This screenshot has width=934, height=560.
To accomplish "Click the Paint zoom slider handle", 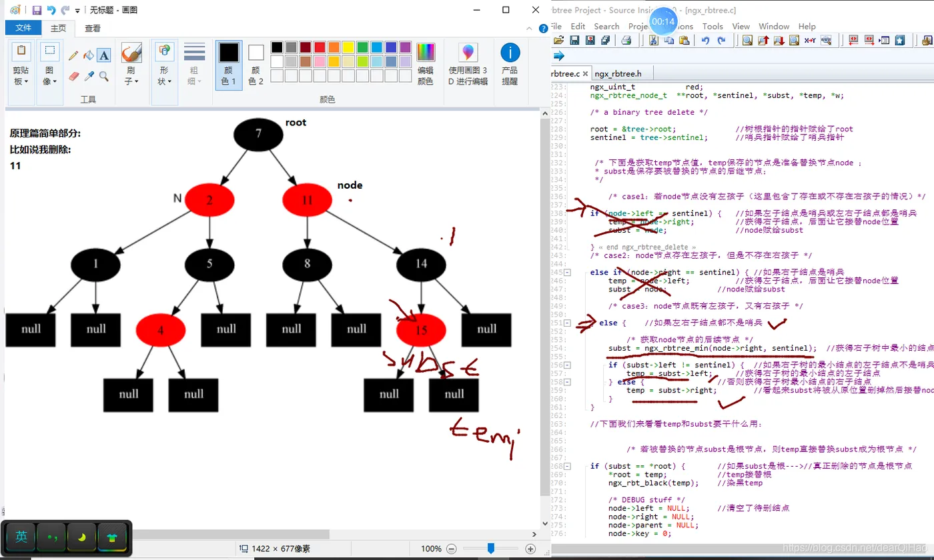I will tap(491, 548).
